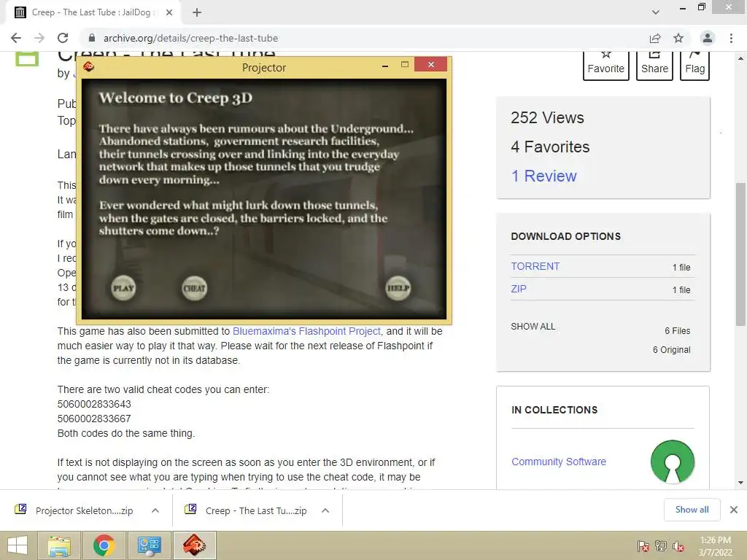Screen dimensions: 747x560
Task: Expand Projector Skeleton download options chevron
Action: [x=155, y=510]
